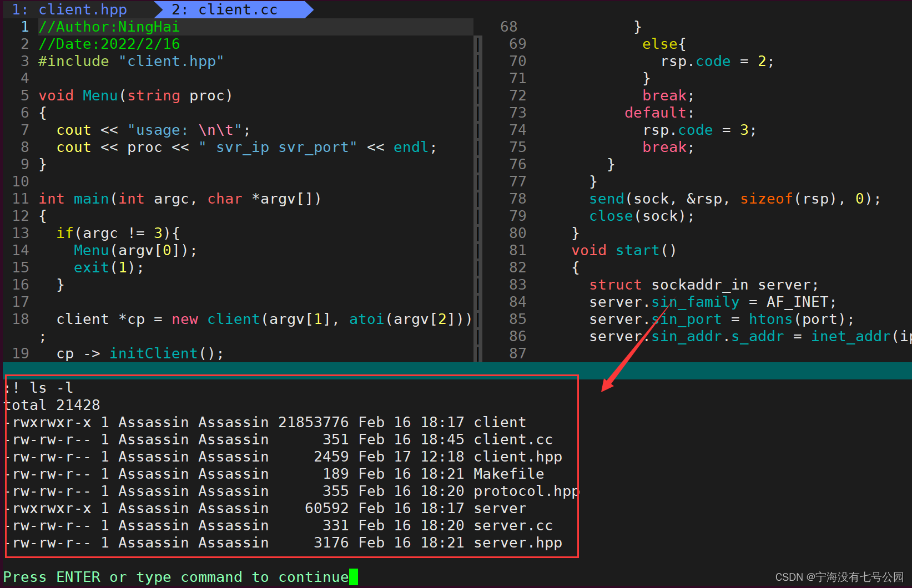Click the green cursor block after continue
The height and width of the screenshot is (588, 912).
[x=354, y=577]
